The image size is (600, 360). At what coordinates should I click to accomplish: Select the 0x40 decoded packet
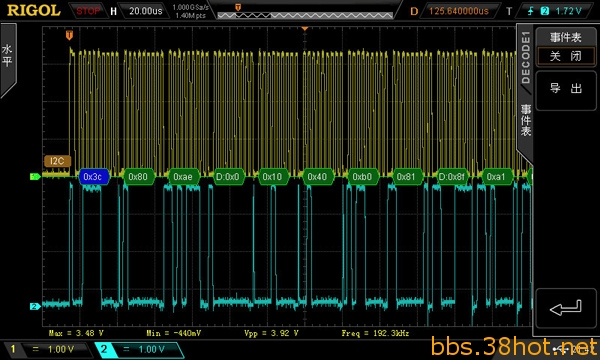(x=317, y=176)
